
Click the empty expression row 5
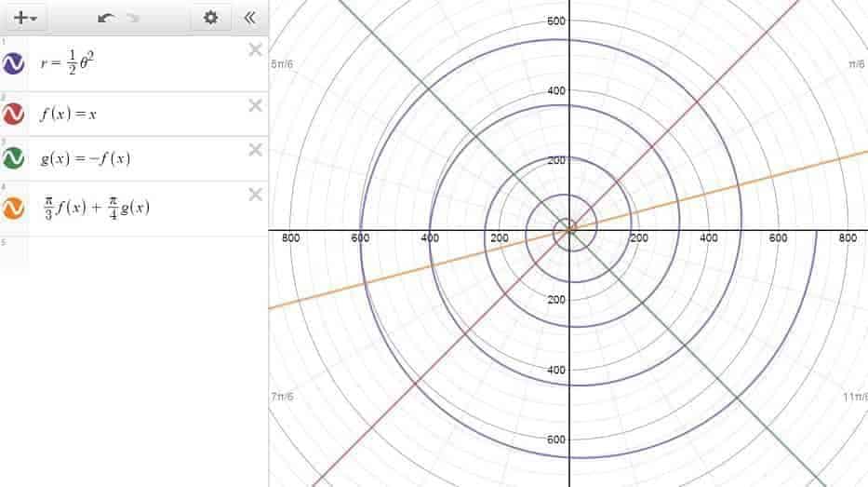click(x=134, y=255)
